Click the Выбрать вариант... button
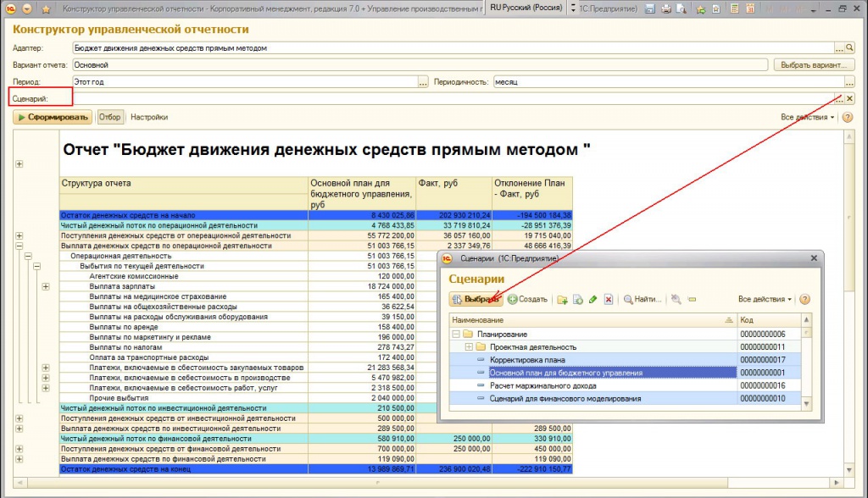 tap(814, 64)
